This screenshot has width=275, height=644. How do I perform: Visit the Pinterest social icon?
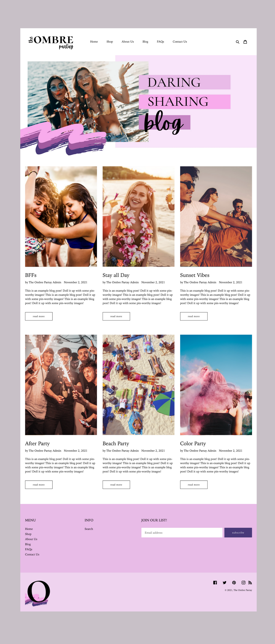[x=234, y=583]
